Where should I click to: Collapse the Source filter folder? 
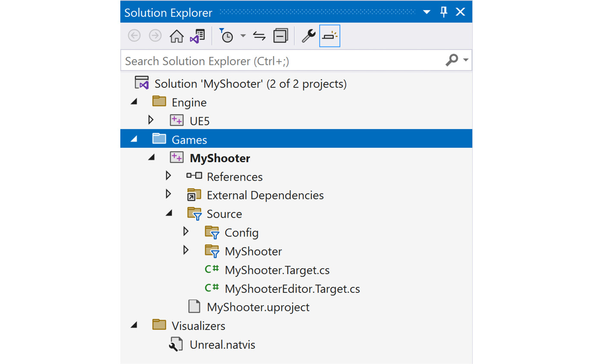(170, 213)
